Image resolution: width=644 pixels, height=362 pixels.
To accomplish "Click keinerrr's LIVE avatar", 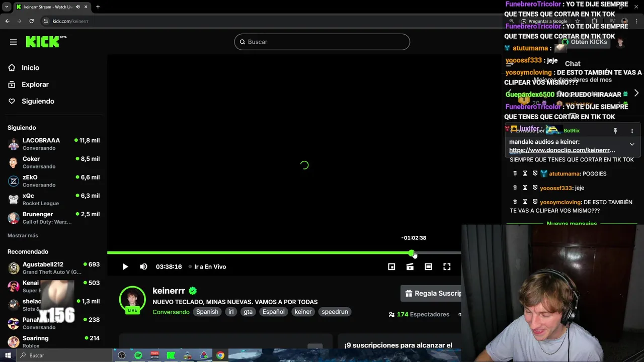I will point(132,300).
